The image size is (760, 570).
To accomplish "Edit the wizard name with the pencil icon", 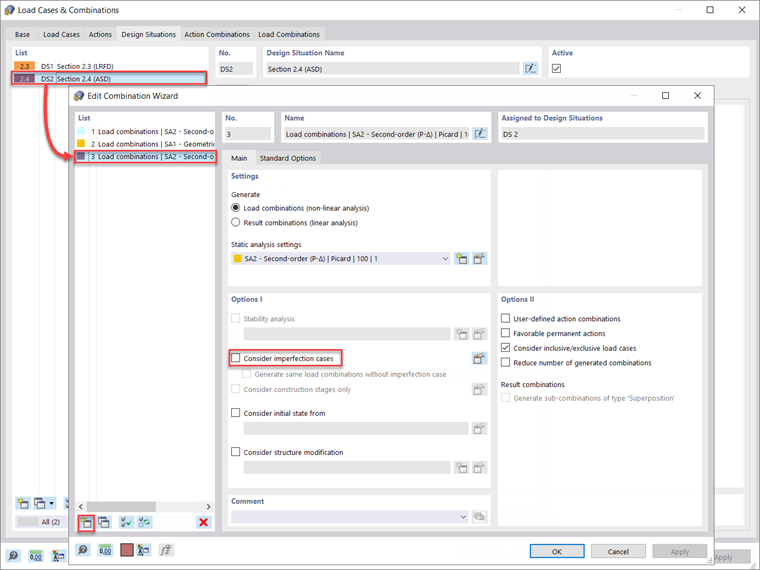I will (x=480, y=134).
